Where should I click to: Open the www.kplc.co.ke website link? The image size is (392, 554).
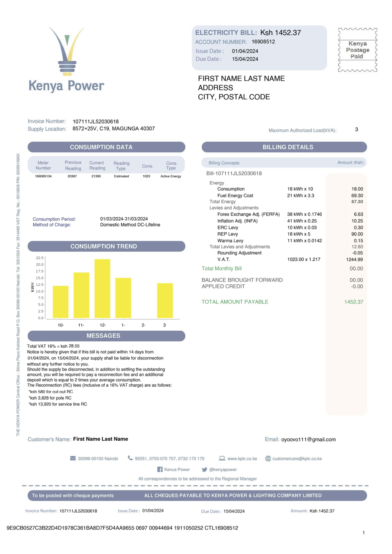[242, 459]
